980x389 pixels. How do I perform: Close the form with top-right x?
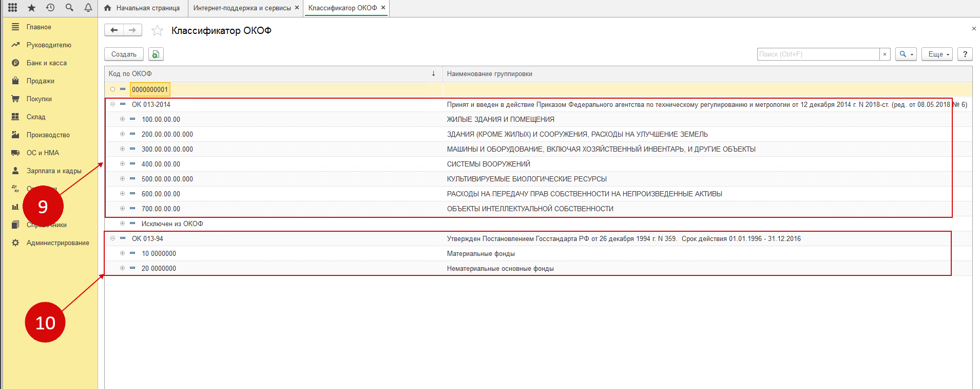point(974,29)
